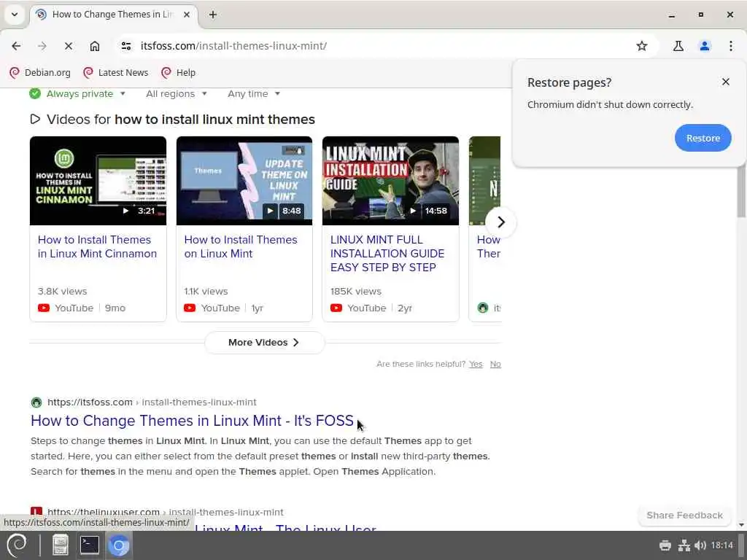The image size is (747, 560).
Task: Open 'How to Install Themes on Linux Mint' link
Action: tap(241, 246)
